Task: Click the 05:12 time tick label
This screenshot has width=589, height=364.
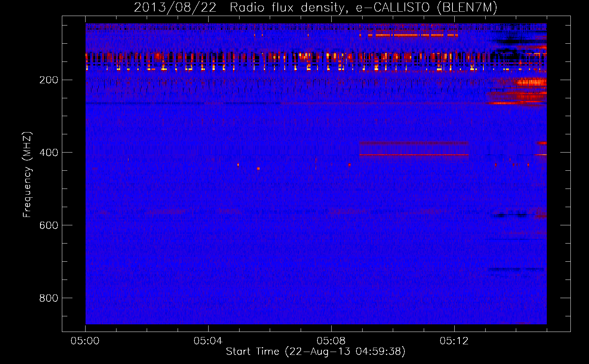Action: point(454,341)
